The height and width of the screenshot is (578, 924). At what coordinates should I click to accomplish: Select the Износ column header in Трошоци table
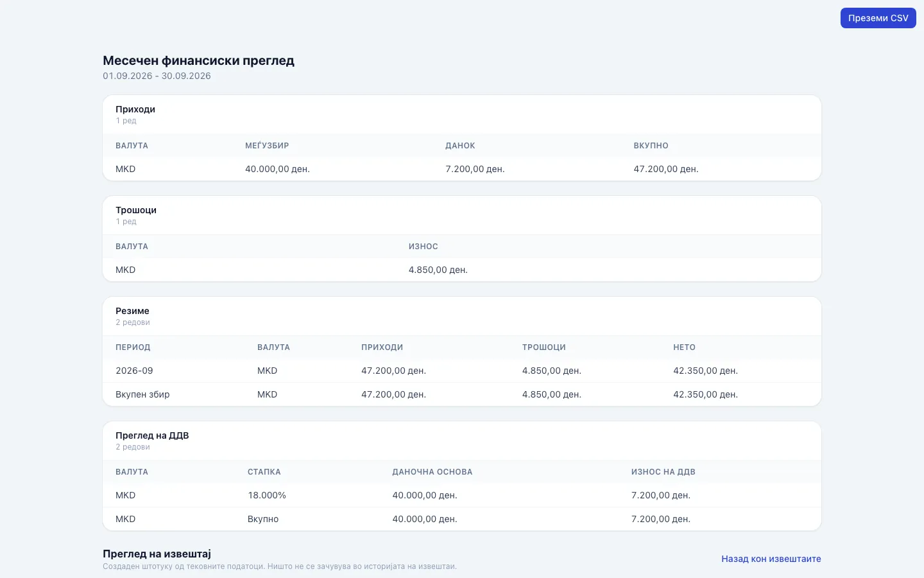pos(423,247)
